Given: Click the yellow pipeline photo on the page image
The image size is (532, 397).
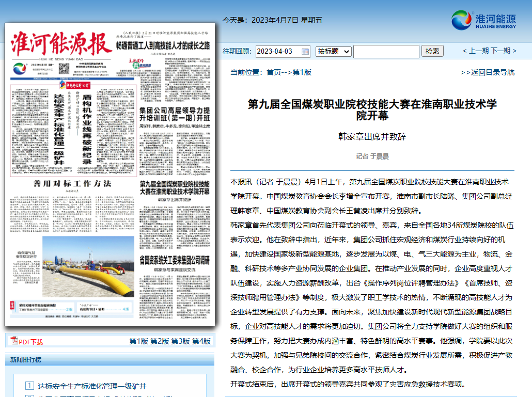Looking at the screenshot, I should (88, 267).
